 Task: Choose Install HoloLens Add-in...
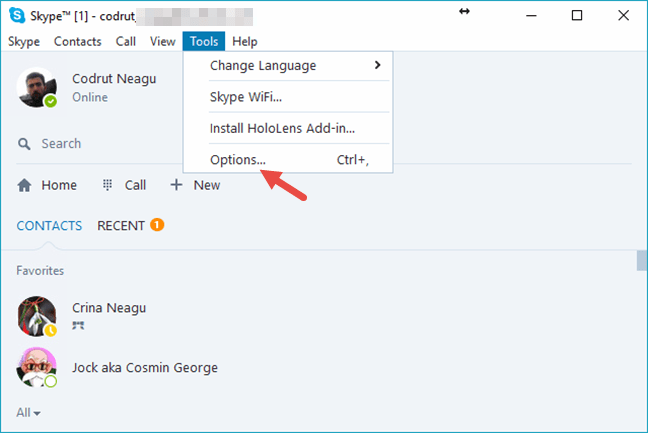click(x=288, y=128)
